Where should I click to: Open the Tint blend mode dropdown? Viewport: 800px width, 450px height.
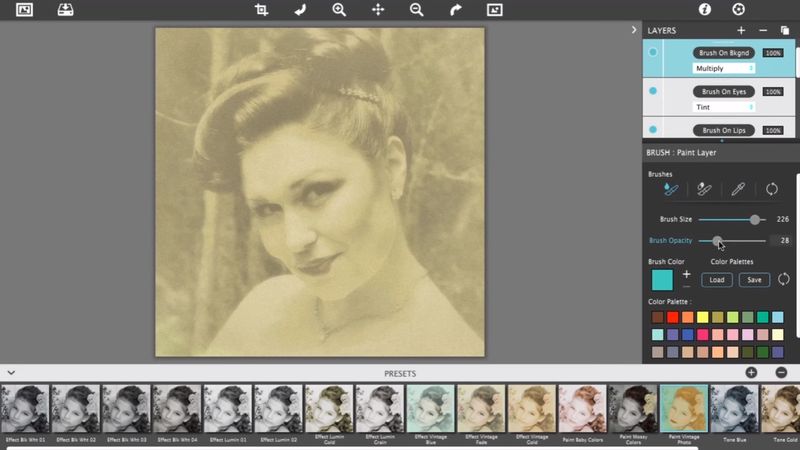pos(724,107)
